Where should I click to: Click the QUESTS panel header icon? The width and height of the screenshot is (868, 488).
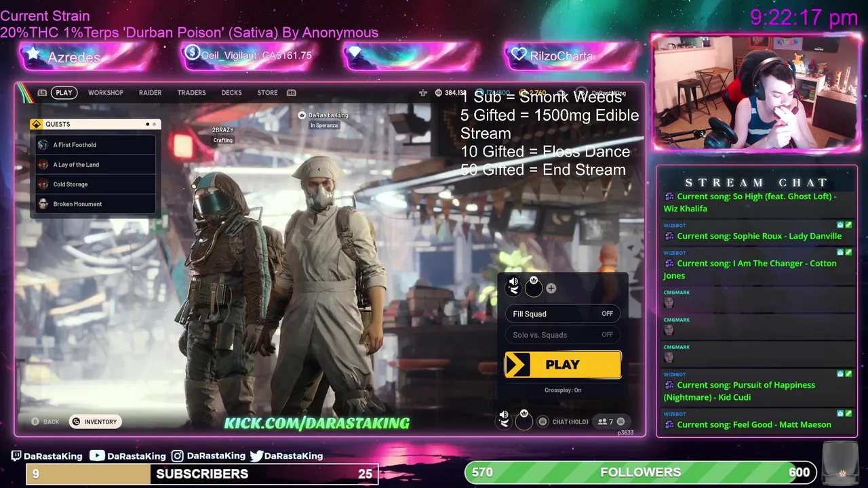point(37,124)
